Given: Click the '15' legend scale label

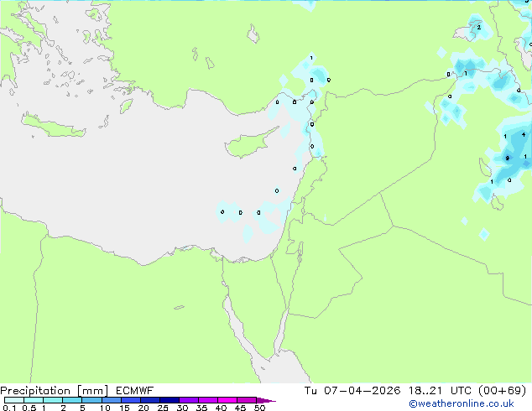Looking at the screenshot, I should tap(124, 408).
